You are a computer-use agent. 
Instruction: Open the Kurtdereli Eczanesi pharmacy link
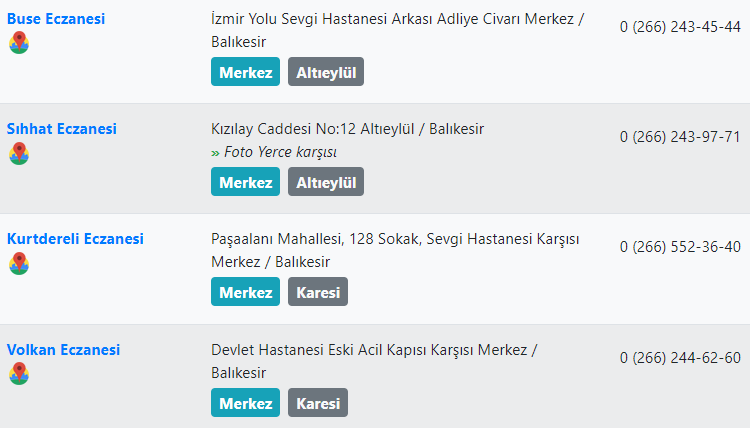pos(75,239)
